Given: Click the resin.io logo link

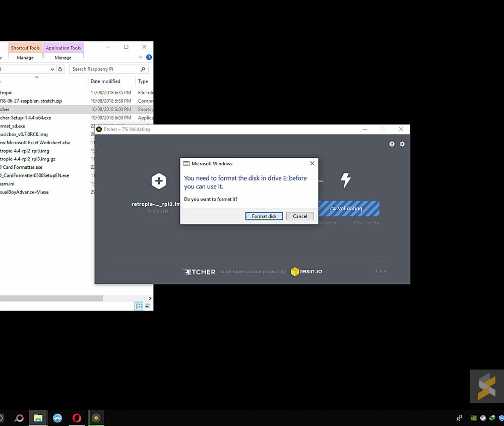Looking at the screenshot, I should click(306, 271).
